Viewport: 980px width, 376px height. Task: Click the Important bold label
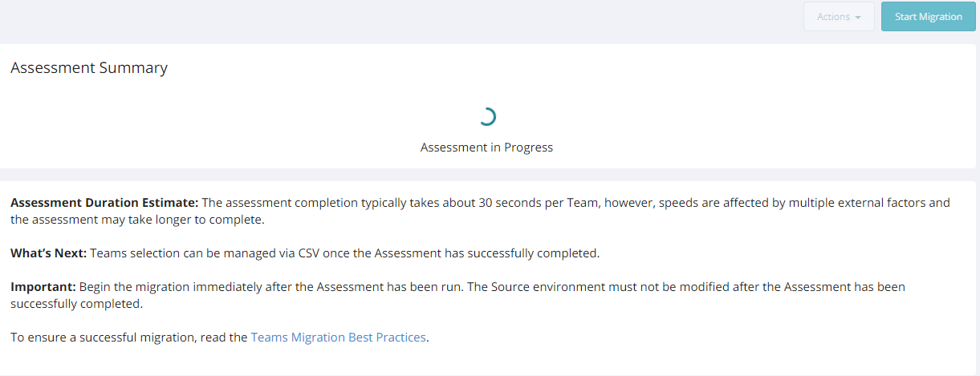click(x=43, y=286)
